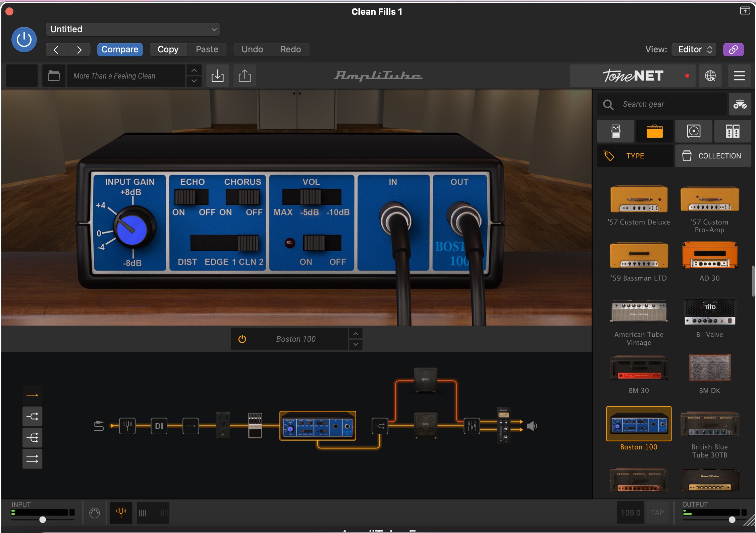Image resolution: width=756 pixels, height=533 pixels.
Task: Switch to the COLLECTION filter tab
Action: (x=713, y=156)
